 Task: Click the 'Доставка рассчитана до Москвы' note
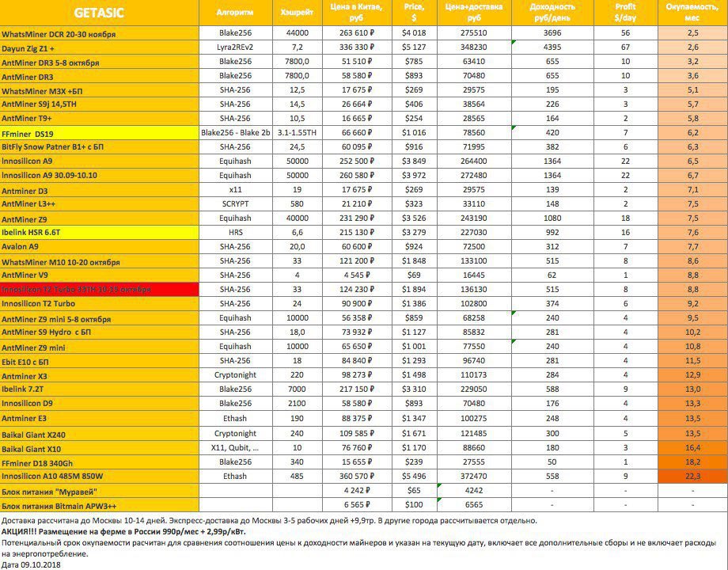[269, 521]
